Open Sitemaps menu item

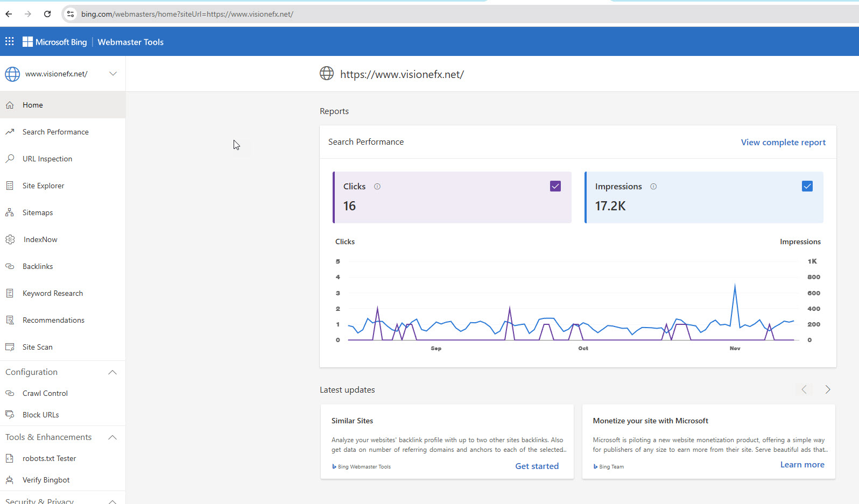(x=62, y=212)
